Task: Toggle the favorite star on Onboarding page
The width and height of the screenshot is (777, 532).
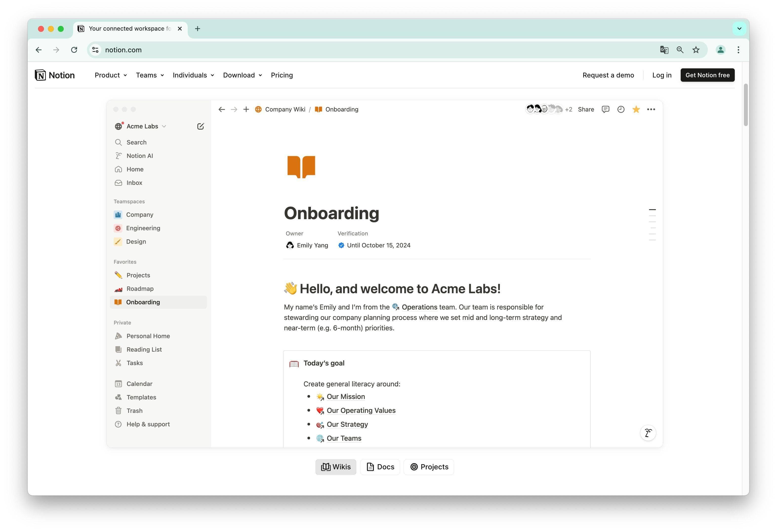Action: (x=636, y=109)
